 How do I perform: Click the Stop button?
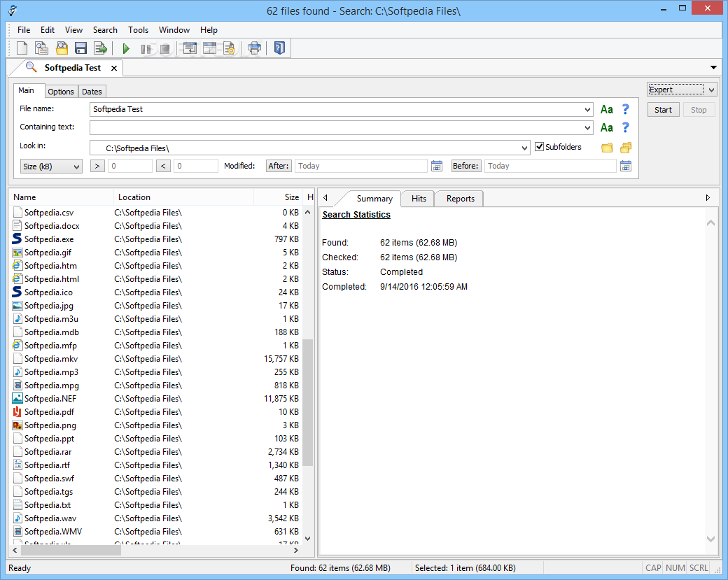tap(699, 110)
